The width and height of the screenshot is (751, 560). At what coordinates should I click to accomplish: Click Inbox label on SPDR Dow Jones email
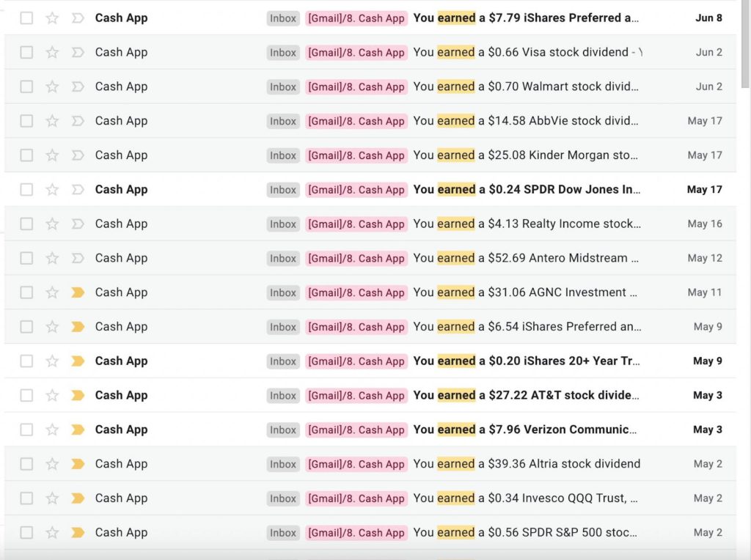click(283, 190)
